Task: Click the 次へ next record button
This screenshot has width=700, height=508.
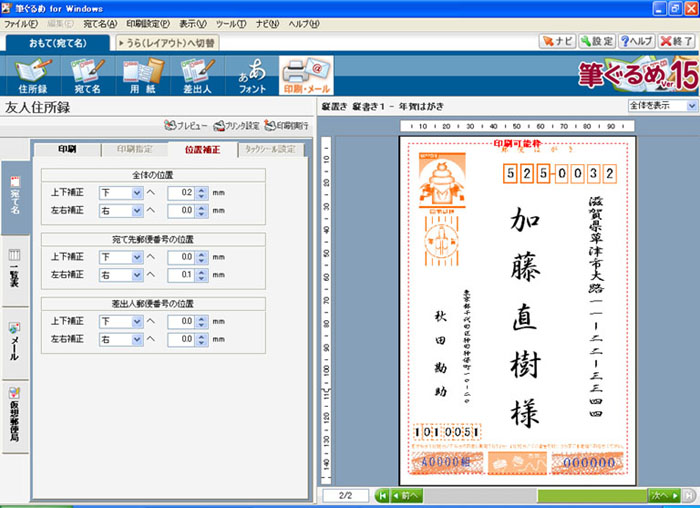Action: (x=664, y=495)
